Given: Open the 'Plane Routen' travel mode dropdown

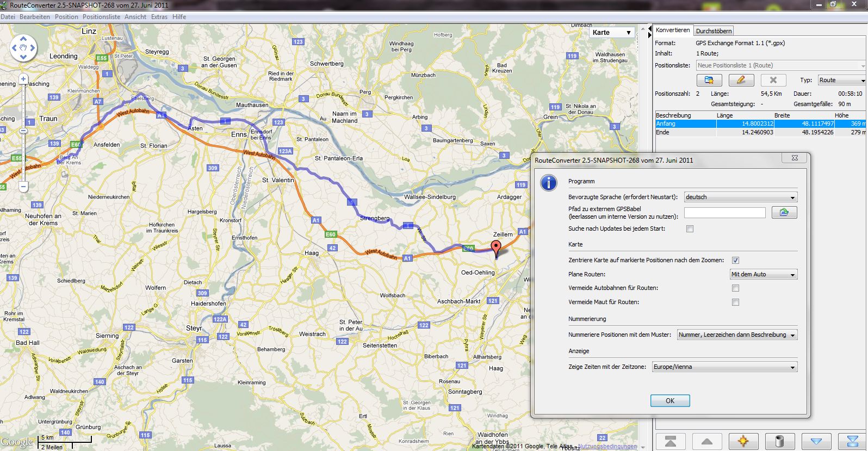Looking at the screenshot, I should tap(764, 275).
